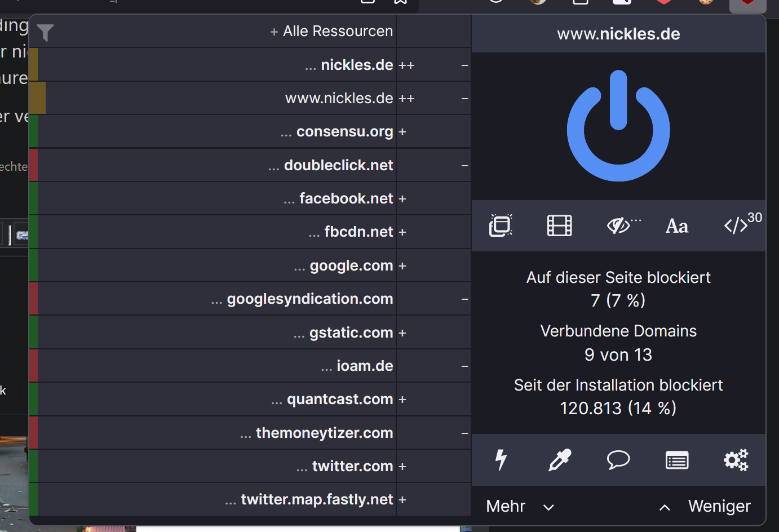Toggle large media element blocking icon

point(560,225)
